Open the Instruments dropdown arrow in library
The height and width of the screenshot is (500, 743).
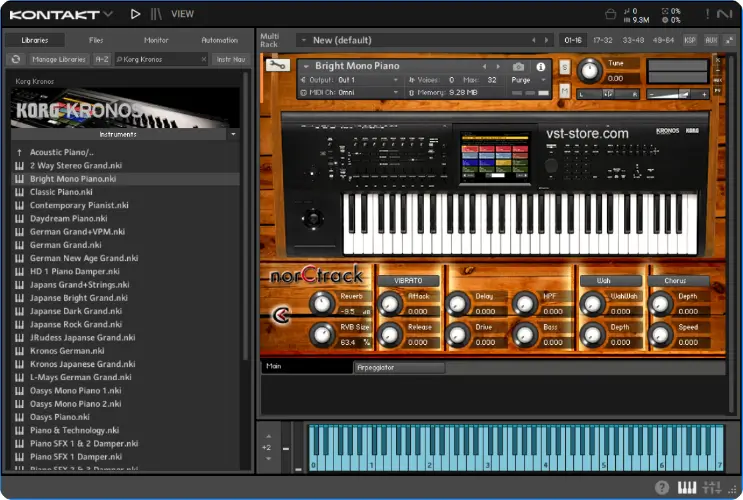pos(233,133)
